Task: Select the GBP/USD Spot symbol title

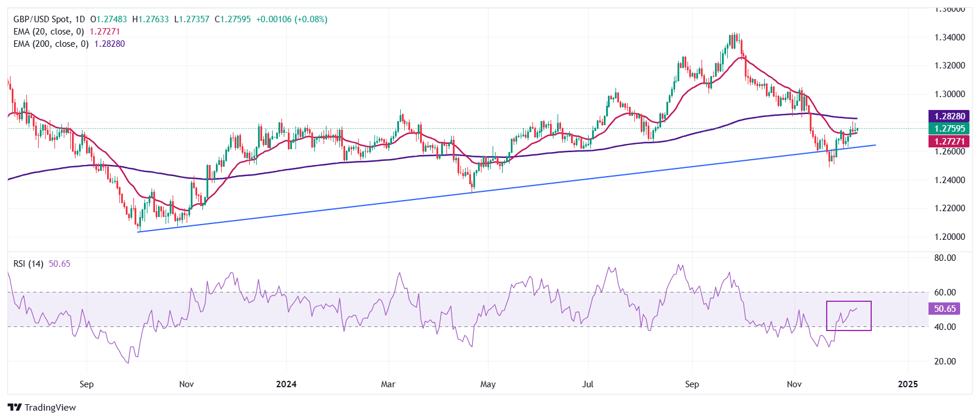Action: (41, 19)
